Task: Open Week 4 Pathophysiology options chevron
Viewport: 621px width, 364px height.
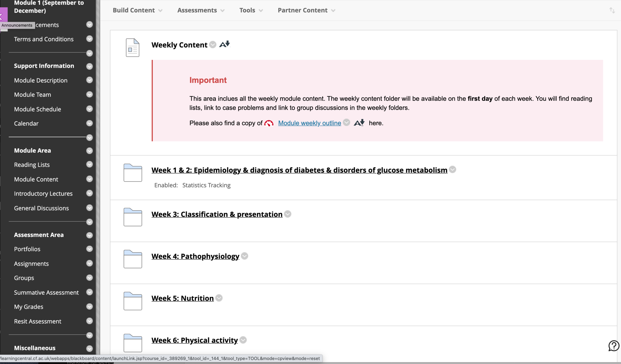Action: coord(245,256)
